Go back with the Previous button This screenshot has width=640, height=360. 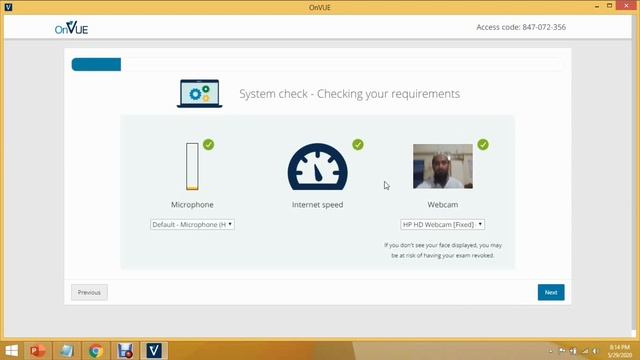[x=89, y=292]
